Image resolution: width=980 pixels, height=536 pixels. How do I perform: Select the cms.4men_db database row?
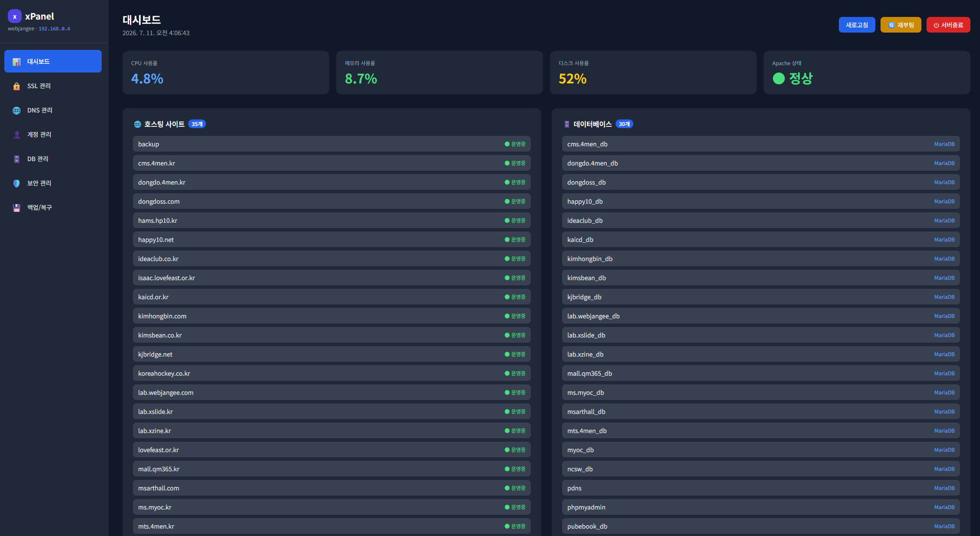tap(761, 144)
